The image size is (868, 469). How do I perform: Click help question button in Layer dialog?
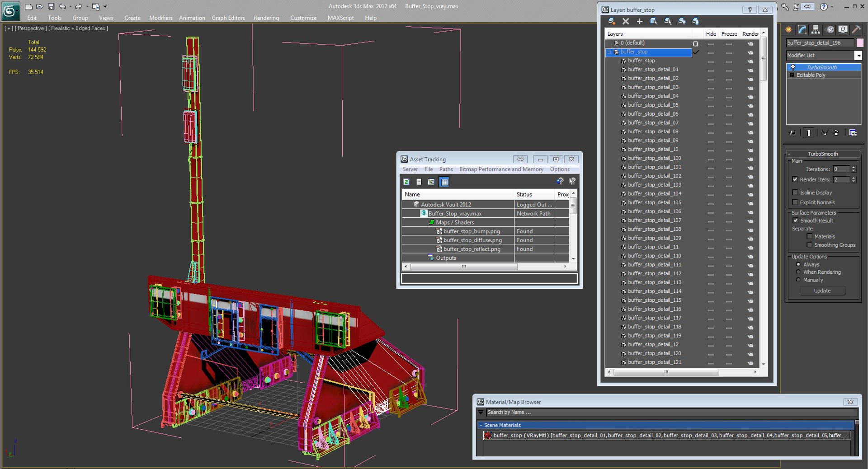click(750, 9)
